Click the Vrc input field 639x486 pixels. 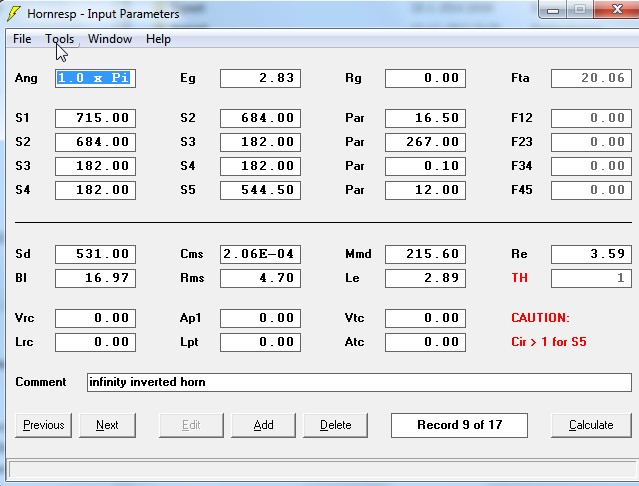(95, 318)
